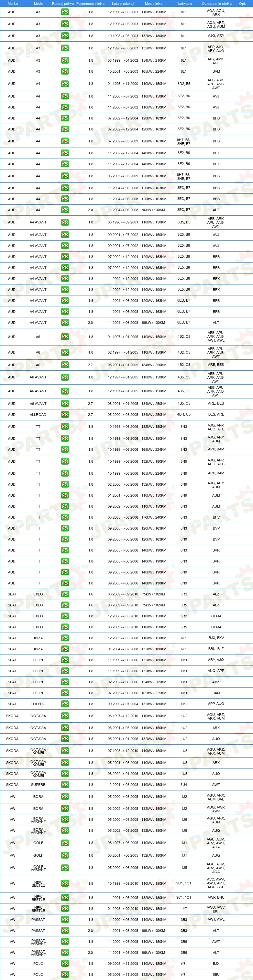Click the Oznaczenie silnika column header

[216, 4]
